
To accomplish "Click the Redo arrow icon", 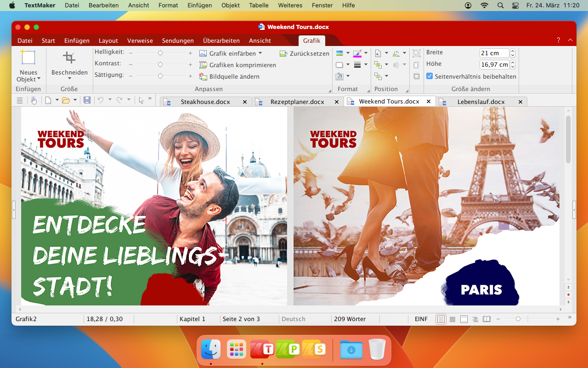I will 119,100.
